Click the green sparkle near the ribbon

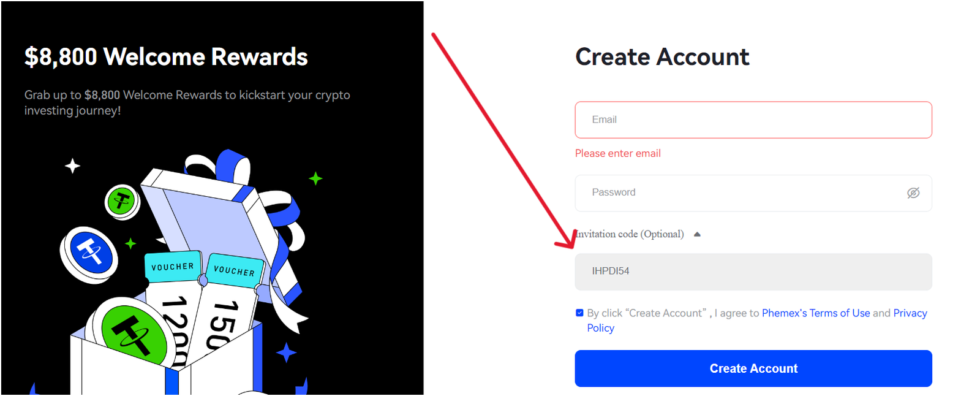click(x=315, y=179)
